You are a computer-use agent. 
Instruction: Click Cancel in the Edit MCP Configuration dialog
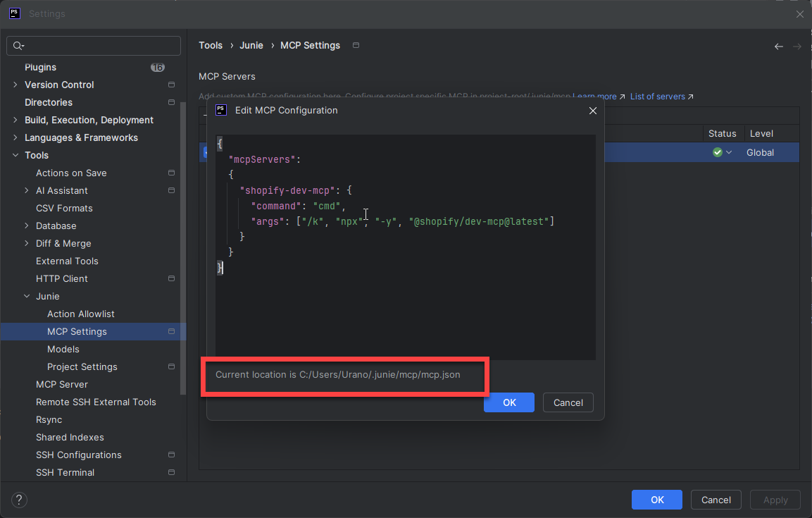click(568, 402)
